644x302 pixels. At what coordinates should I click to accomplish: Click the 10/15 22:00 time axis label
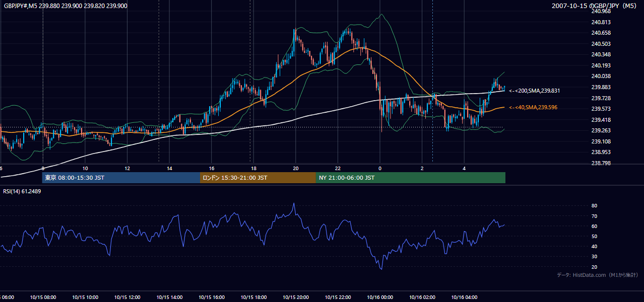[x=338, y=297]
